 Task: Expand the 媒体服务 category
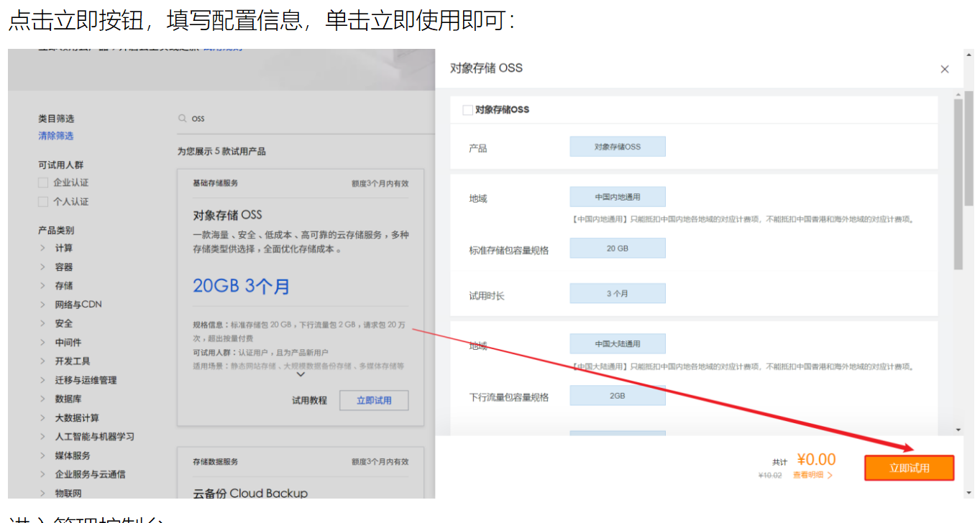coord(42,455)
